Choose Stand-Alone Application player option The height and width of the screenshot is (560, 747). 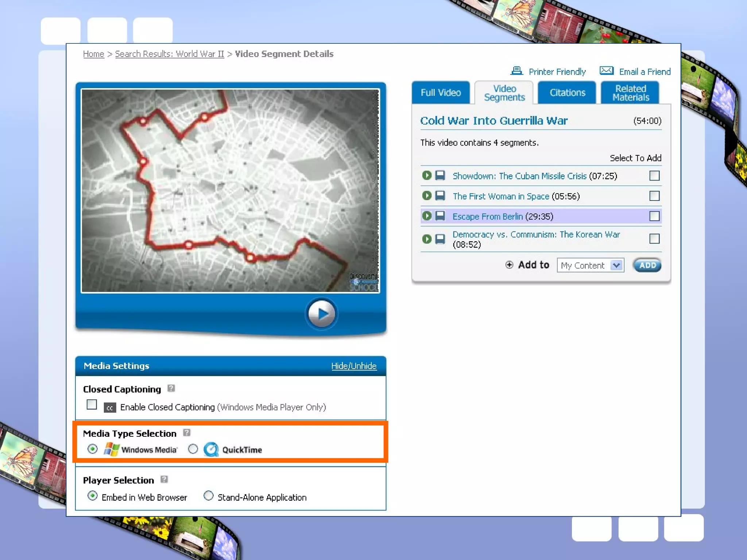[208, 496]
